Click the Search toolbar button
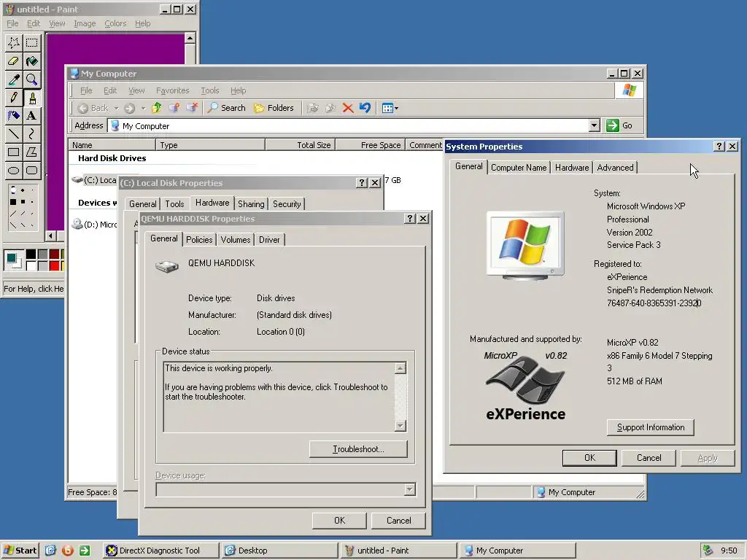747x560 pixels. pyautogui.click(x=227, y=108)
